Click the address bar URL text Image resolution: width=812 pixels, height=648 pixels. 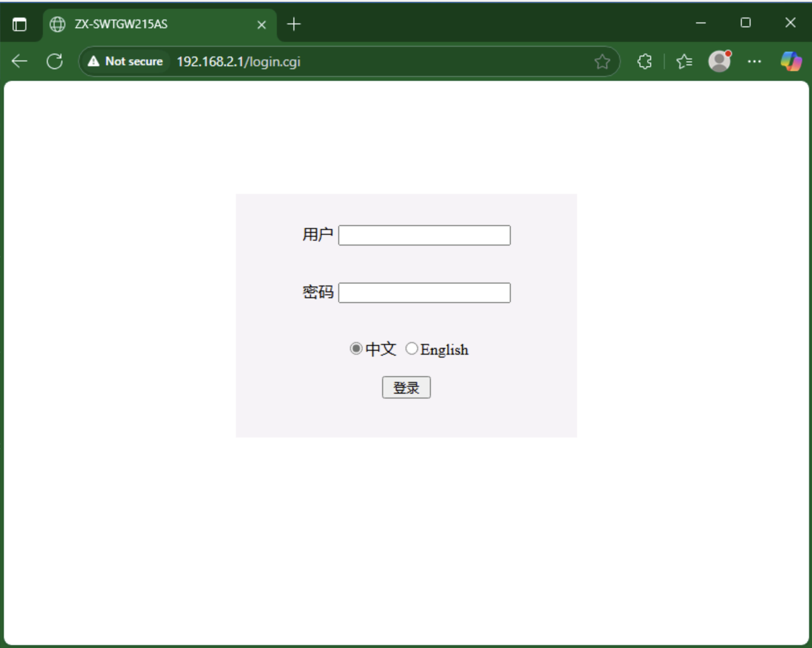coord(238,61)
